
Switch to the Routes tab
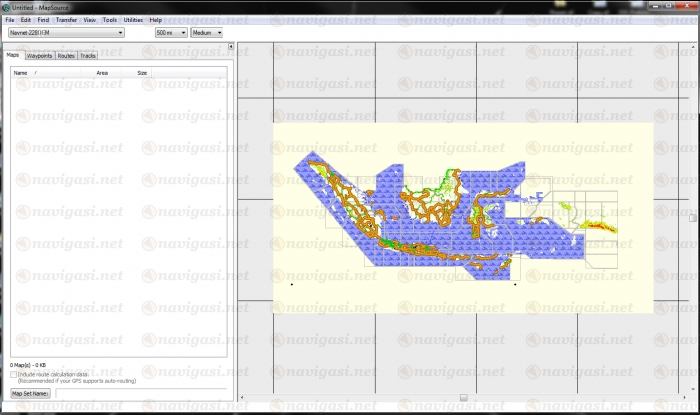tap(66, 56)
